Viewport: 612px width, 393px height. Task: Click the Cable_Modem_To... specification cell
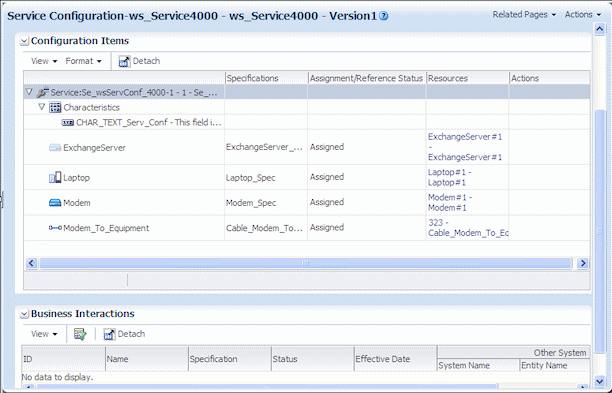(x=266, y=228)
